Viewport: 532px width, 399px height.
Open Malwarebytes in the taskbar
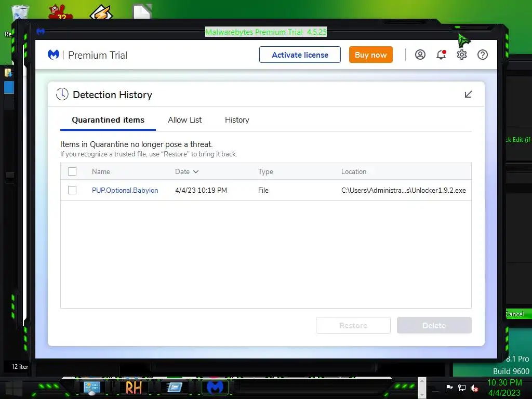pyautogui.click(x=215, y=387)
